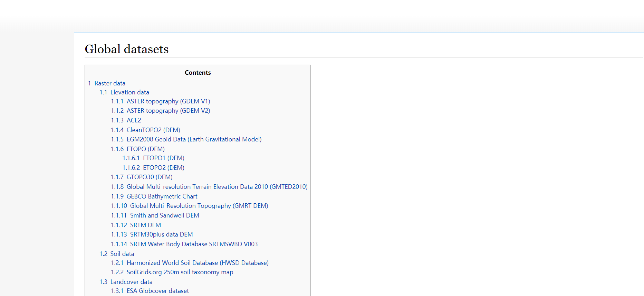Go to ESA Globcover dataset section
644x296 pixels.
pos(157,291)
